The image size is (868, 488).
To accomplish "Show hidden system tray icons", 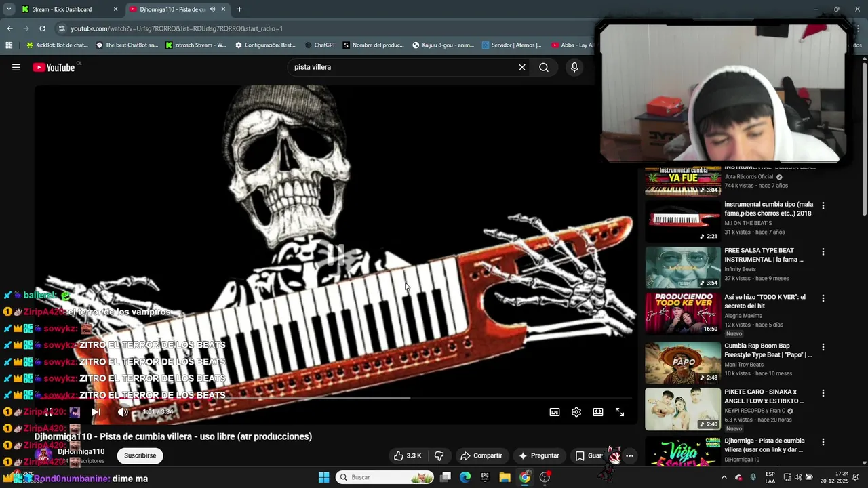I will point(724,477).
